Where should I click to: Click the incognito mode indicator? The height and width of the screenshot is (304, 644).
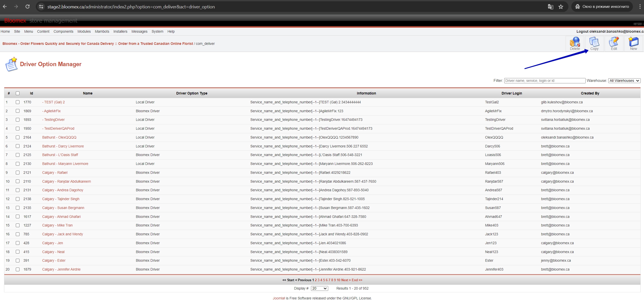(x=602, y=7)
